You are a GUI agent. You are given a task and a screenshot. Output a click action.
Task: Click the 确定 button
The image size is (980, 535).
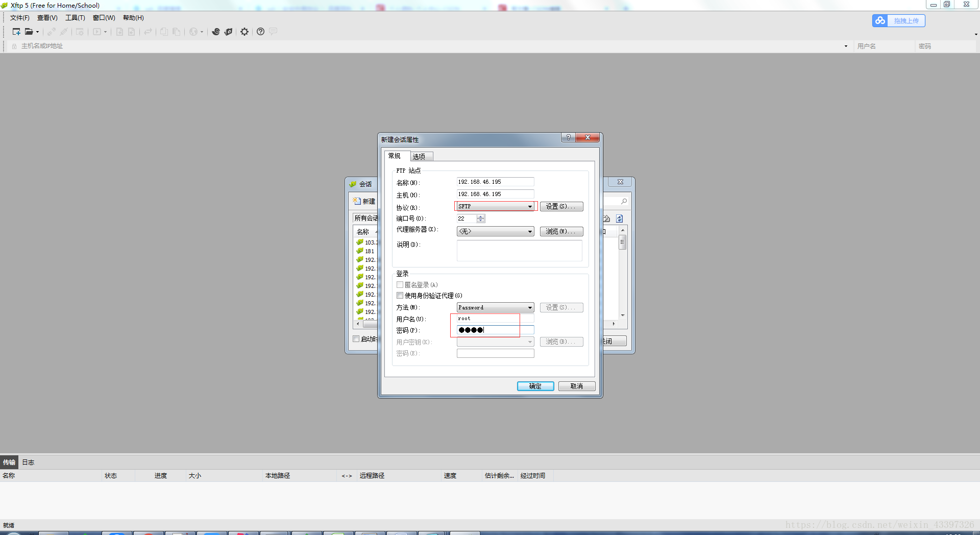click(535, 386)
